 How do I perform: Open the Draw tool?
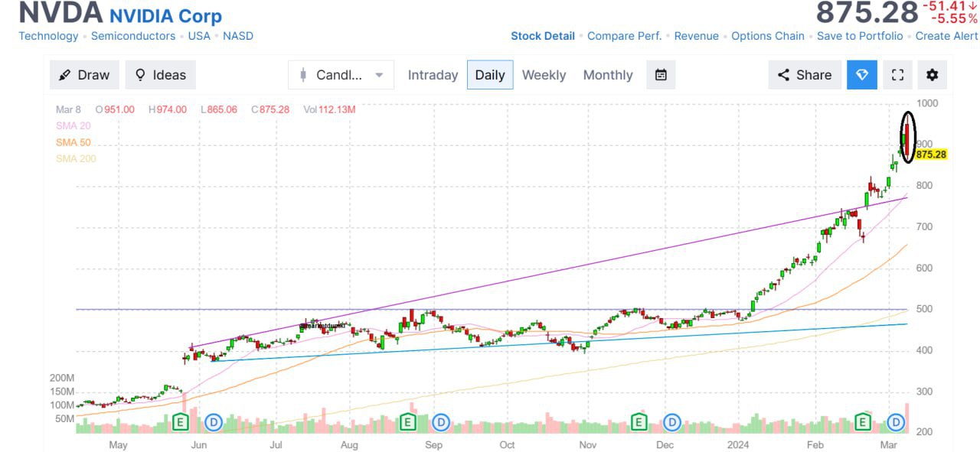pyautogui.click(x=84, y=75)
